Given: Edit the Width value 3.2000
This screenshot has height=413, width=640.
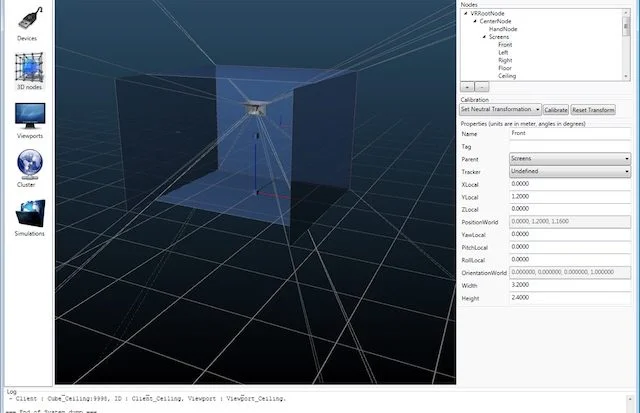Looking at the screenshot, I should pyautogui.click(x=570, y=285).
